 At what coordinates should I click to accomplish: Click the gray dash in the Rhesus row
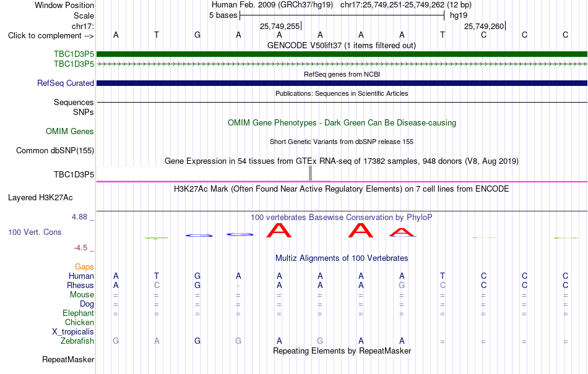(x=238, y=286)
